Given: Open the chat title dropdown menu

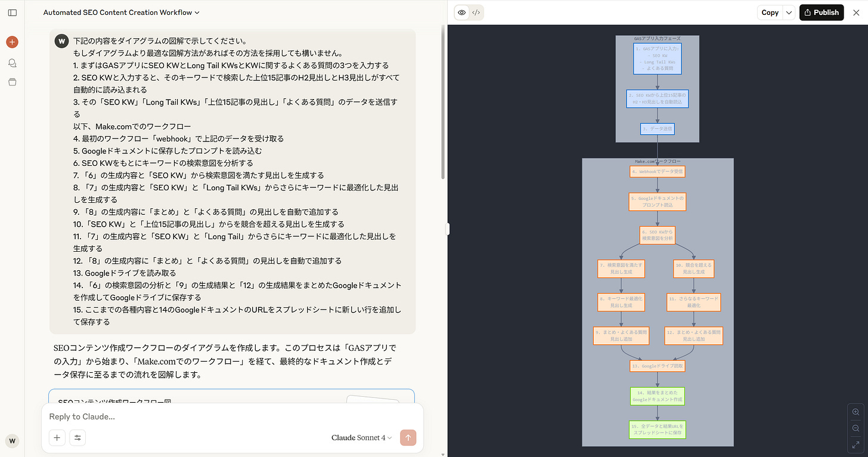Looking at the screenshot, I should tap(122, 13).
